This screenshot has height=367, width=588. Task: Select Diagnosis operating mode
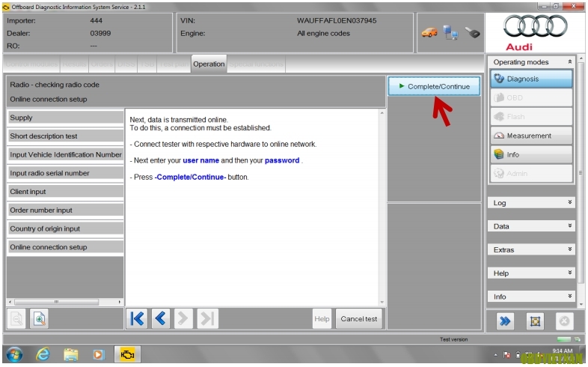531,79
